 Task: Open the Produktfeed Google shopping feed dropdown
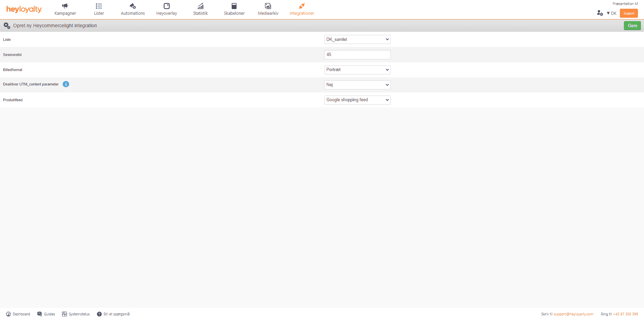pos(357,100)
